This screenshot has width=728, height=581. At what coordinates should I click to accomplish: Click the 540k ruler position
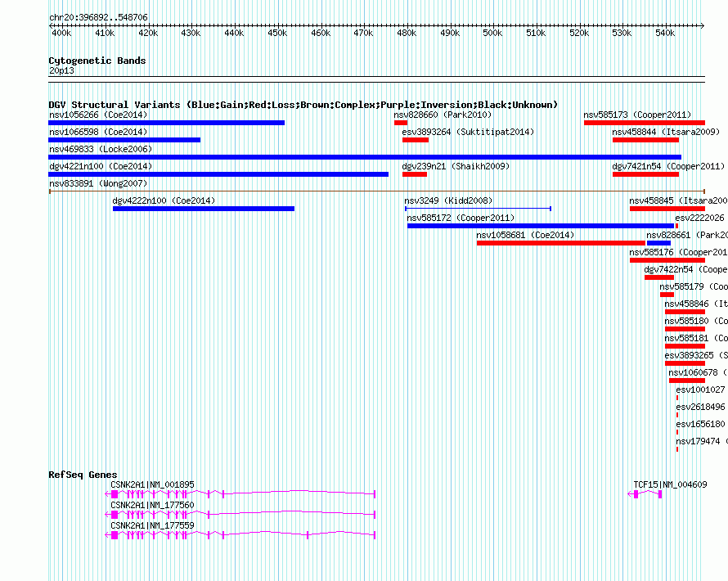665,33
